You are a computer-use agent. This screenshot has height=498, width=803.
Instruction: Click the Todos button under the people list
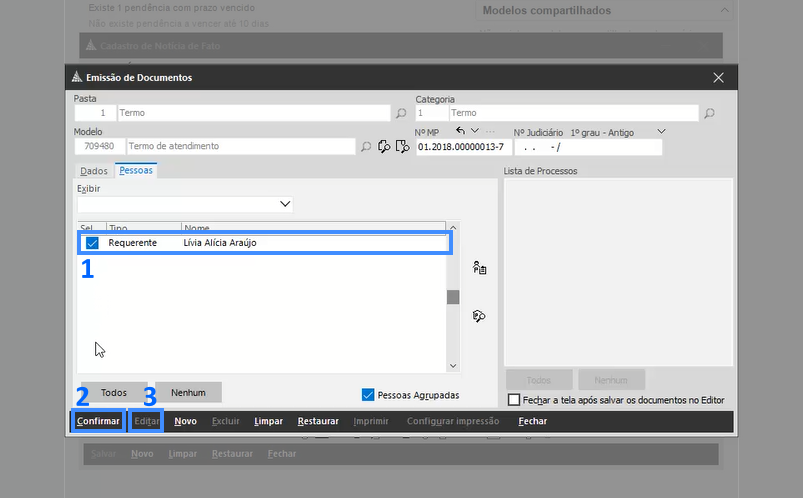[x=114, y=392]
